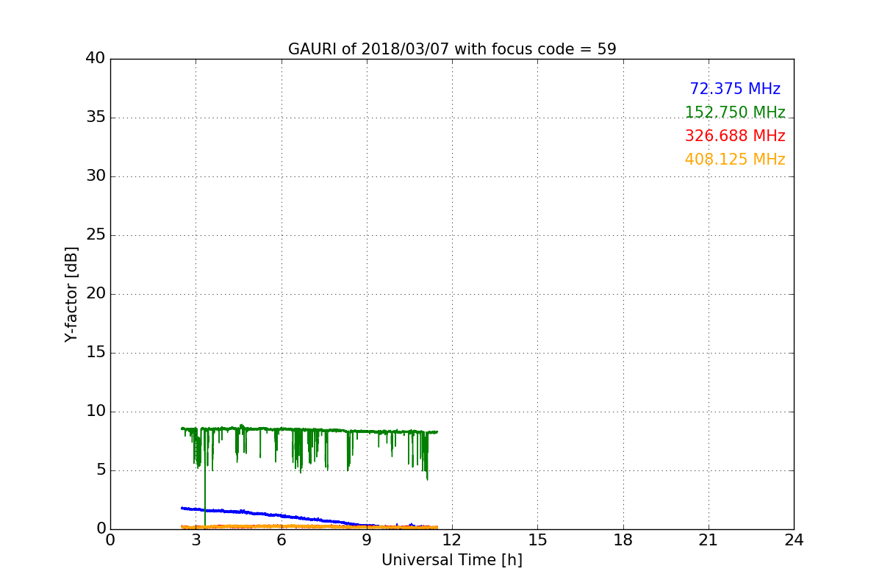Click the 'Universal Time [h]' axis label

[452, 560]
